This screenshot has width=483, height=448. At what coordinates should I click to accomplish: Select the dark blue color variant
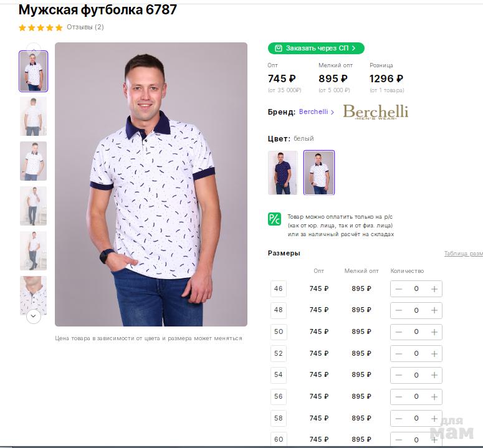(x=283, y=173)
